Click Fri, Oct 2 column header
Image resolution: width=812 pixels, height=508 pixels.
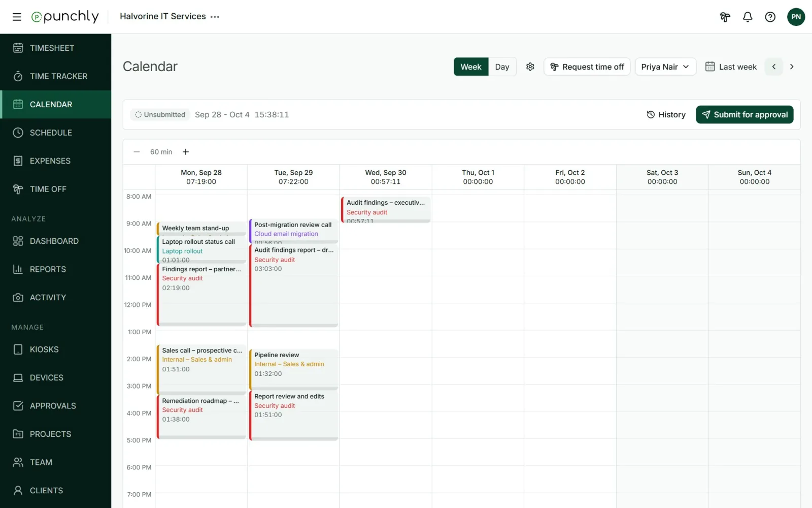[570, 177]
